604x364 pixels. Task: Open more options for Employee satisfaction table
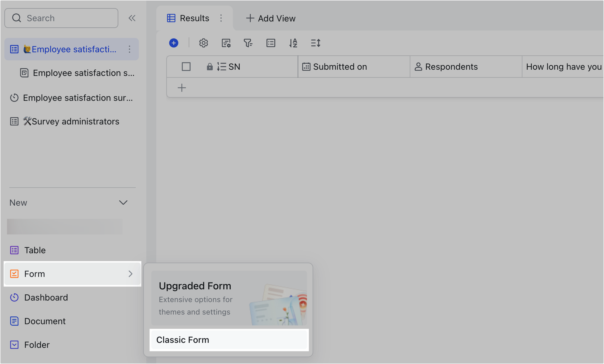(x=130, y=49)
